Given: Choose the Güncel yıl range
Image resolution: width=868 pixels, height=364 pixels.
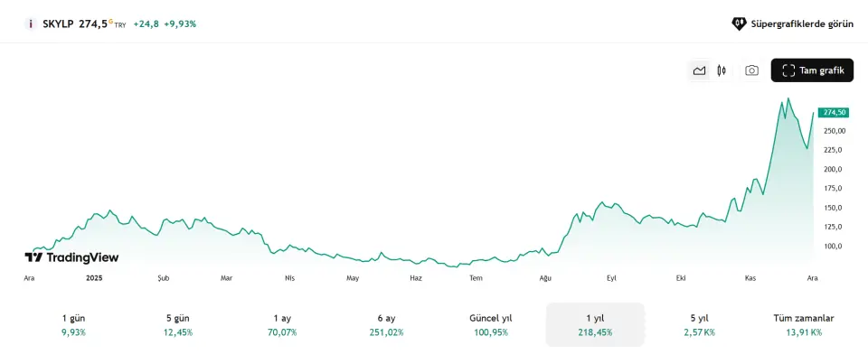Looking at the screenshot, I should pyautogui.click(x=491, y=324).
